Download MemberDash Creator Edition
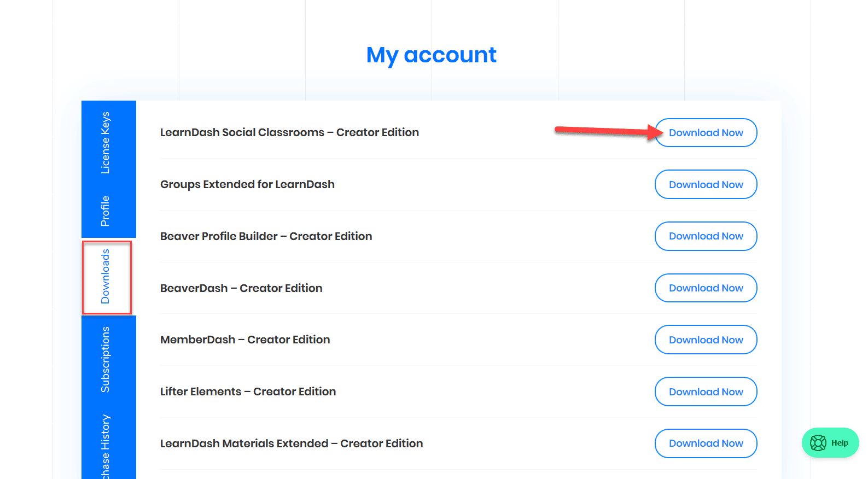 (x=706, y=340)
